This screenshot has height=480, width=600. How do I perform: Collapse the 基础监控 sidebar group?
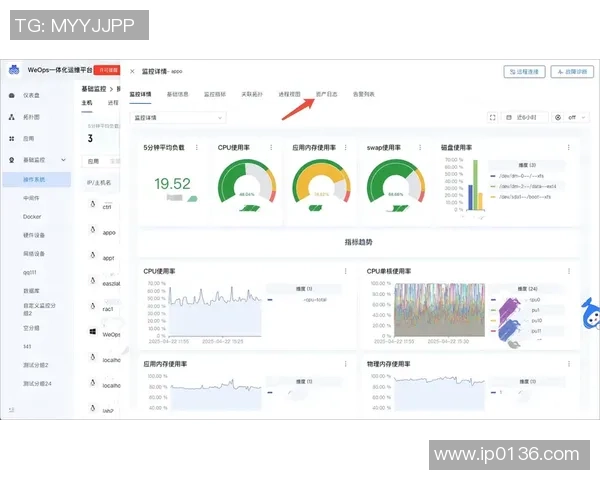tap(64, 159)
